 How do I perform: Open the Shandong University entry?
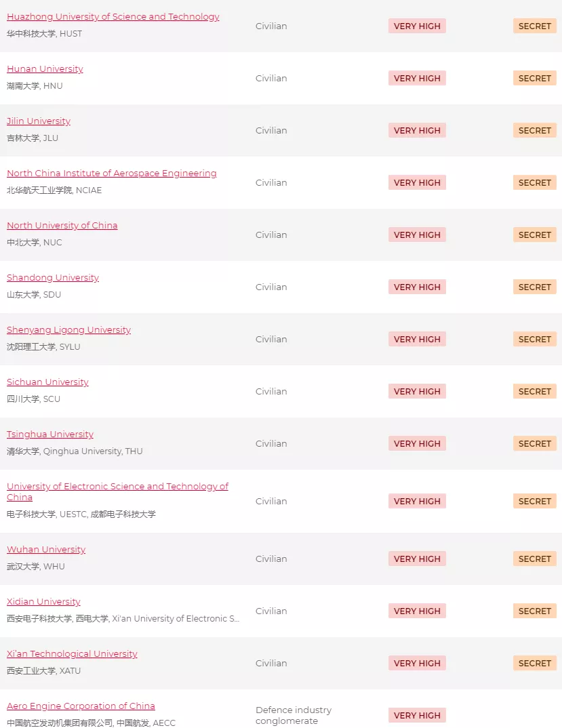tap(53, 278)
